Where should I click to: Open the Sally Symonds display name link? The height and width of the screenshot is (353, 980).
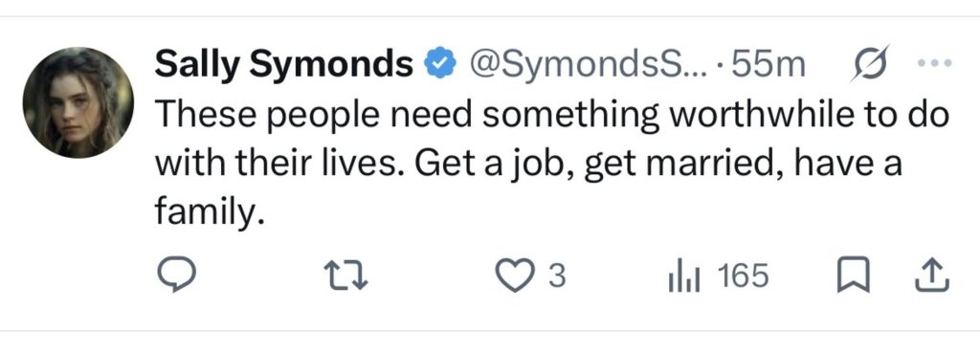click(x=284, y=64)
